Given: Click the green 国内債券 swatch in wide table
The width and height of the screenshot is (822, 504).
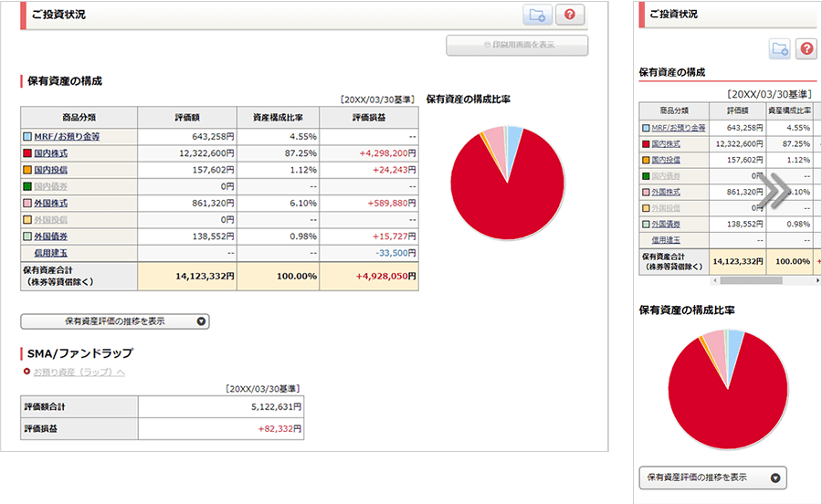Looking at the screenshot, I should tap(27, 186).
